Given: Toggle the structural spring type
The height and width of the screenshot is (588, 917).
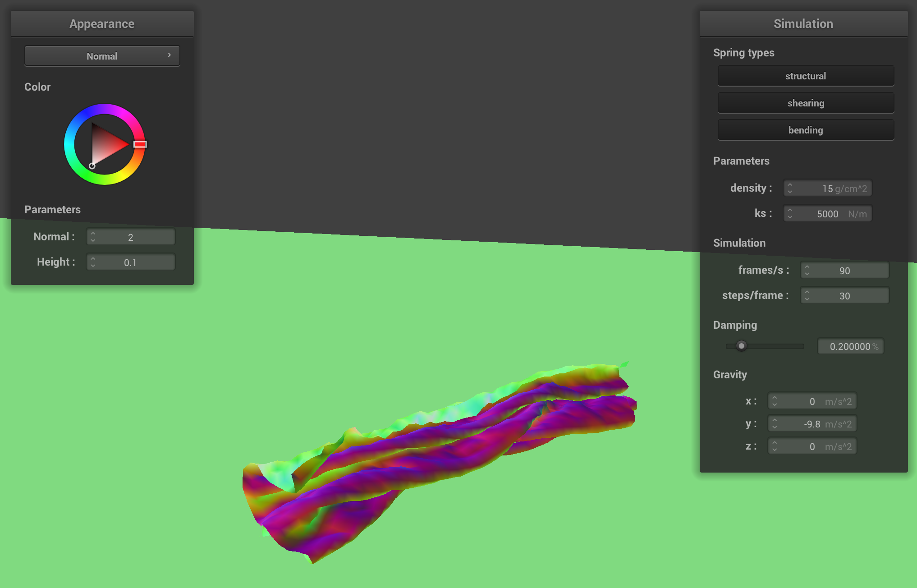Looking at the screenshot, I should tap(806, 76).
